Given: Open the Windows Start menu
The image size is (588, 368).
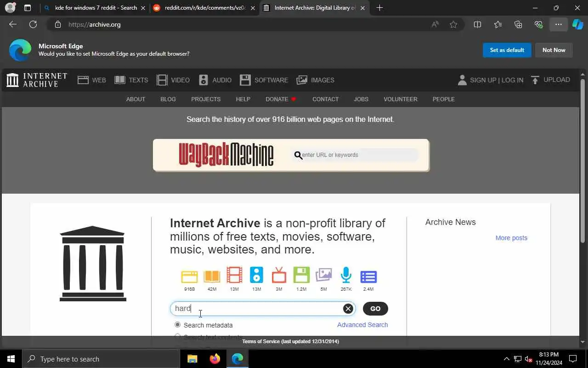Looking at the screenshot, I should 11,359.
